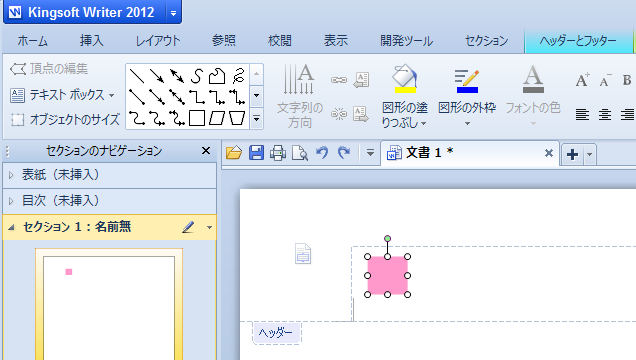Increase font size with A+ icon
Screen dimensions: 636x360
click(582, 80)
